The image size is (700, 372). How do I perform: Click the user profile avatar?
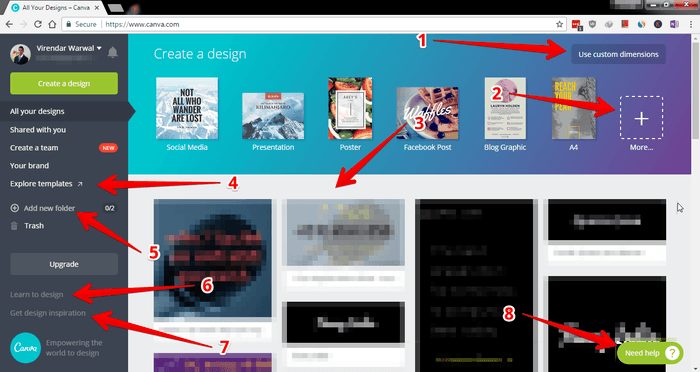[x=21, y=54]
